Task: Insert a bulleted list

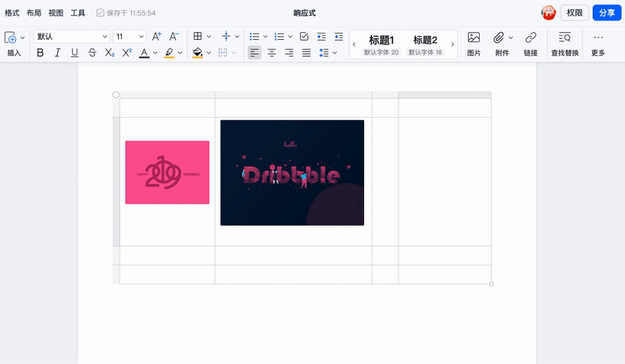Action: 255,37
